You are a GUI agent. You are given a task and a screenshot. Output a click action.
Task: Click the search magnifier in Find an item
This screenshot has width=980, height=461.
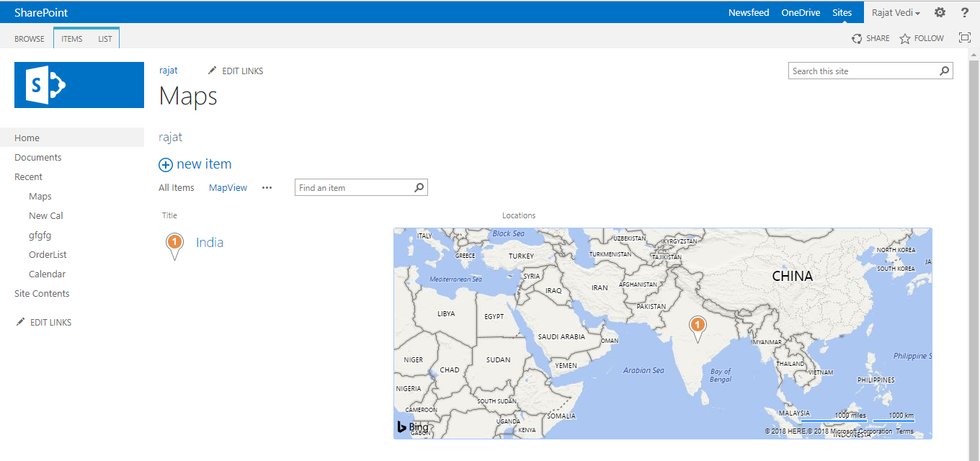(419, 187)
